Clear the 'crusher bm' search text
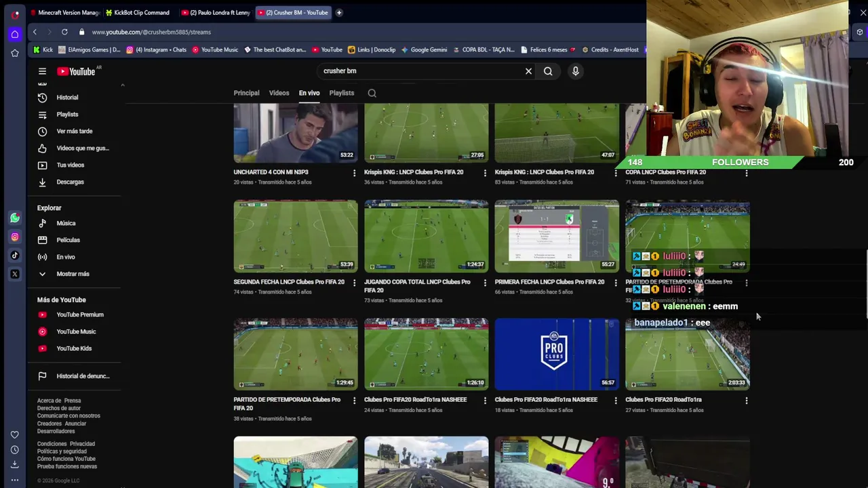The image size is (868, 488). [528, 70]
